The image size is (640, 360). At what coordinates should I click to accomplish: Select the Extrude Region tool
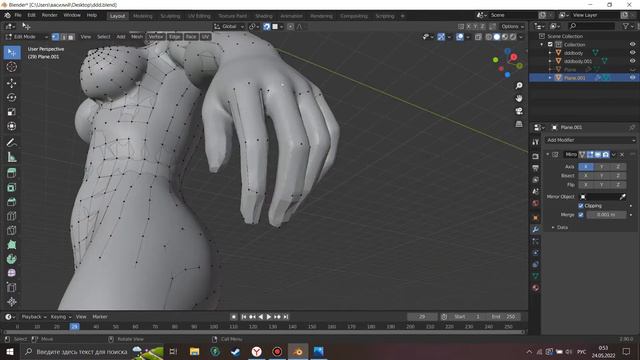[11, 173]
